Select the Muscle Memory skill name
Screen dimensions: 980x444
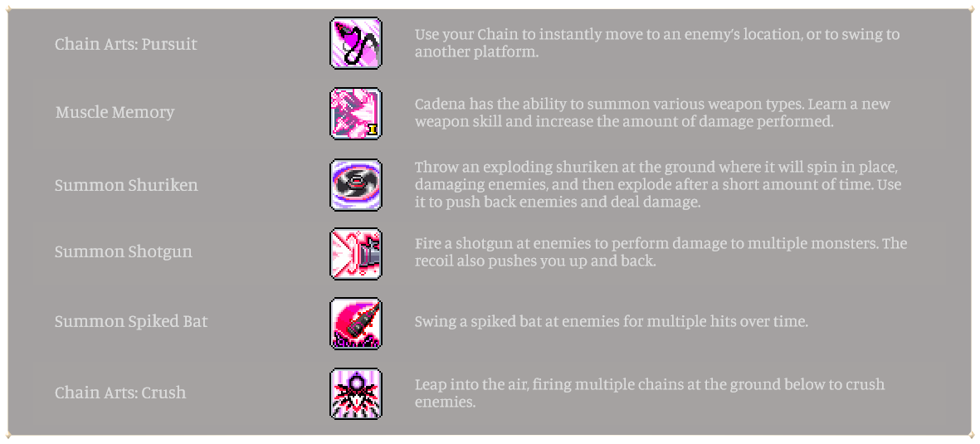[x=115, y=113]
